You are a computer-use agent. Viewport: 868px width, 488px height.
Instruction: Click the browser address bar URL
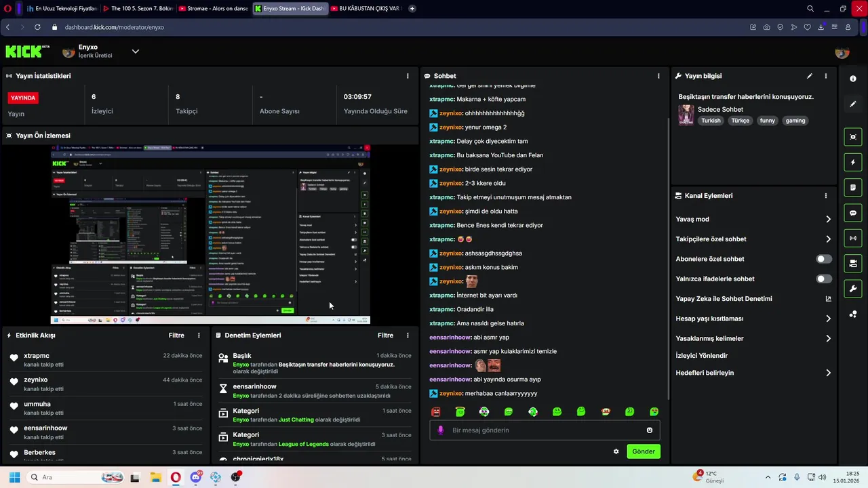point(115,27)
